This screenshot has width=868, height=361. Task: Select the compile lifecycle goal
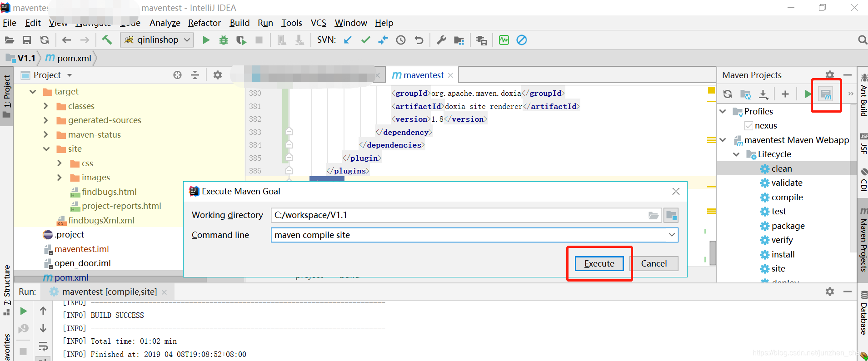coord(787,197)
